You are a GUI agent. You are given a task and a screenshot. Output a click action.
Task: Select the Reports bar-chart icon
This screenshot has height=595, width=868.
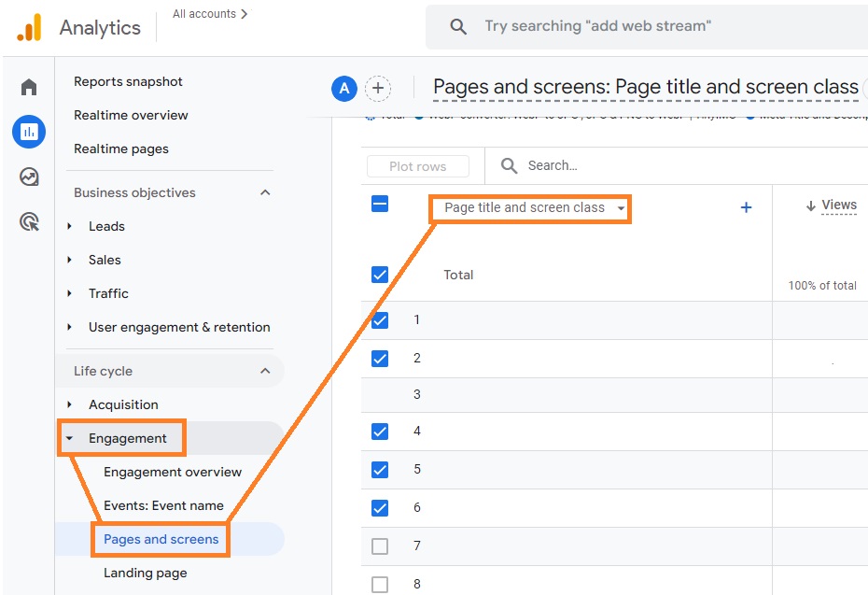tap(28, 132)
